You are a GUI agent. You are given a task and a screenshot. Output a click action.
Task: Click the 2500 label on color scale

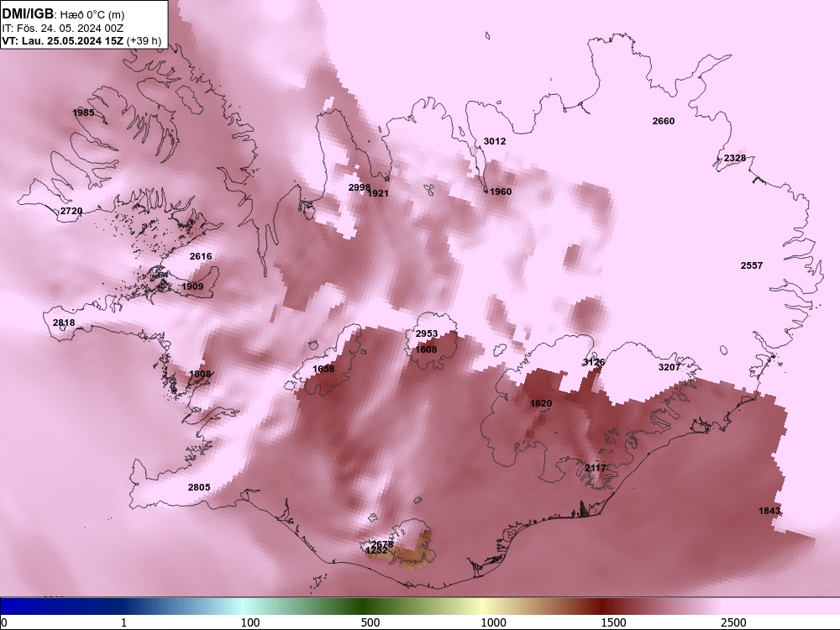[x=733, y=622]
